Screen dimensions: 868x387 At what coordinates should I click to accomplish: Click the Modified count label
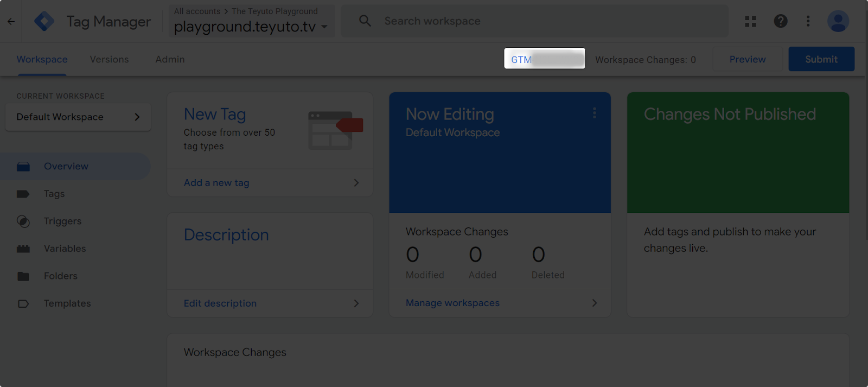425,275
